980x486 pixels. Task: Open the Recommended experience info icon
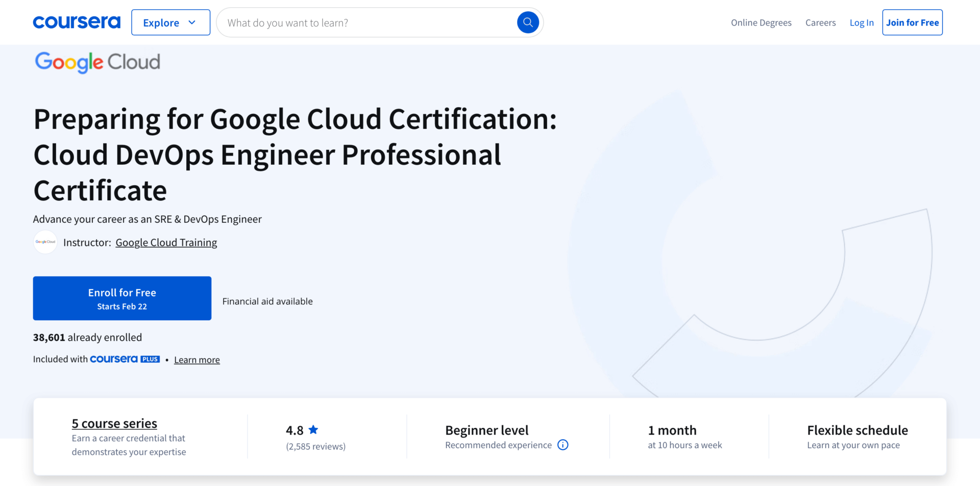563,445
